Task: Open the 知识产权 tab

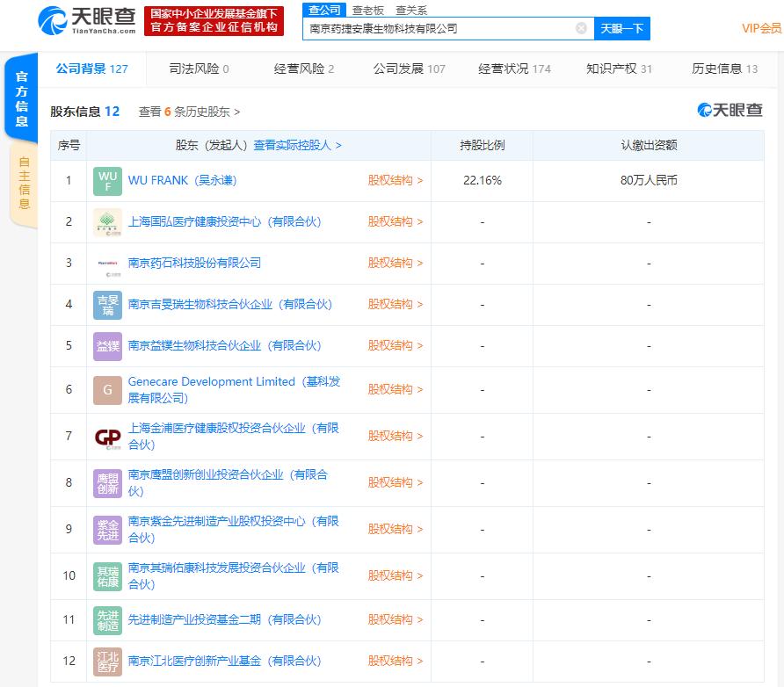Action: point(619,69)
